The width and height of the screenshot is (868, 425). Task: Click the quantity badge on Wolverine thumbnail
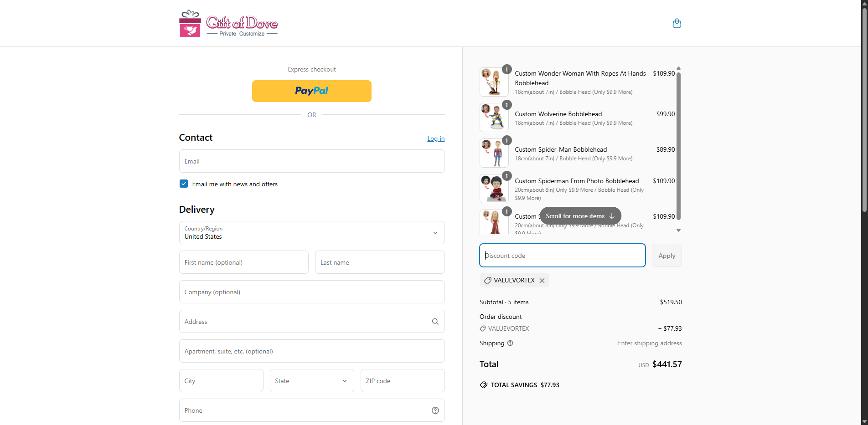[x=506, y=105]
